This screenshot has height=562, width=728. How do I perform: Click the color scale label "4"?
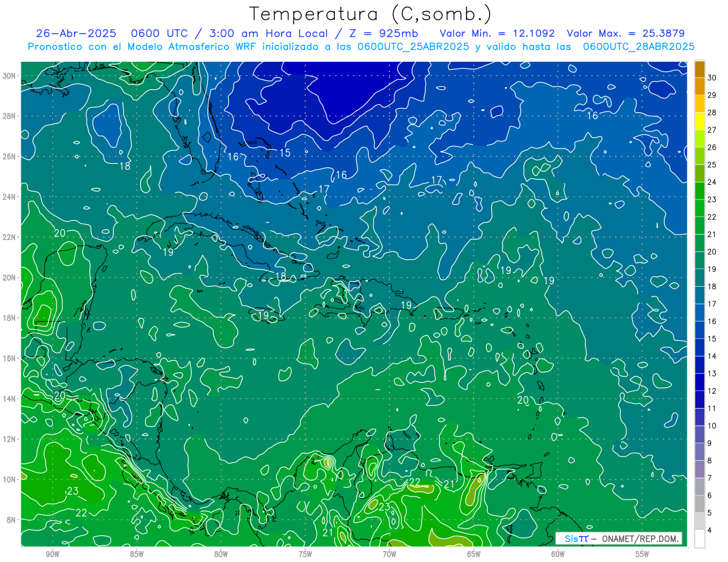click(x=710, y=530)
